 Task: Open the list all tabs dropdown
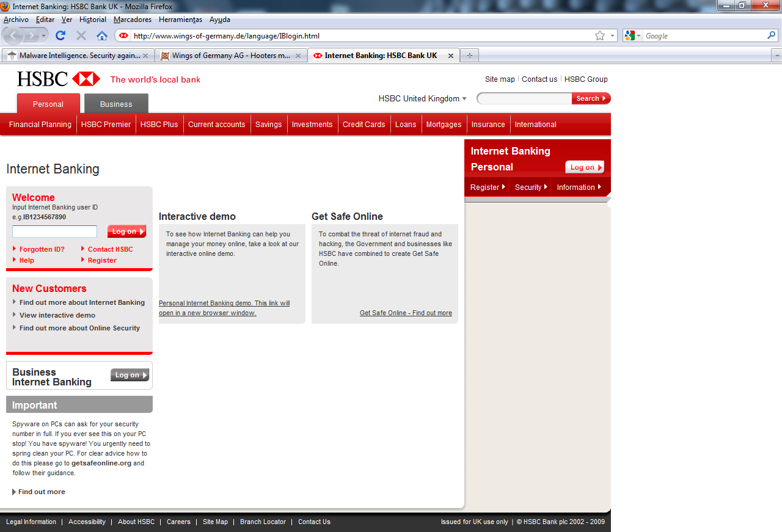(777, 56)
